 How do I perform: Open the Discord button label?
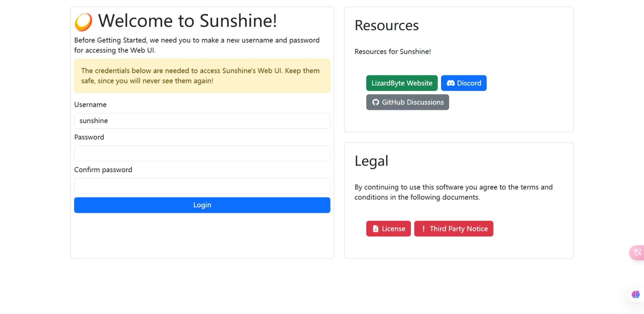pyautogui.click(x=469, y=83)
